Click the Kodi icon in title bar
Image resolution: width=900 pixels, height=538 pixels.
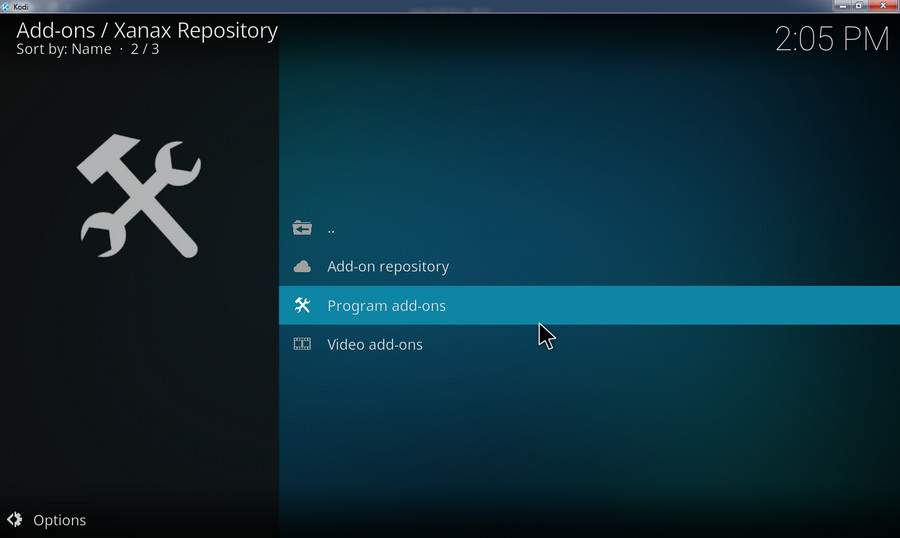[x=6, y=6]
